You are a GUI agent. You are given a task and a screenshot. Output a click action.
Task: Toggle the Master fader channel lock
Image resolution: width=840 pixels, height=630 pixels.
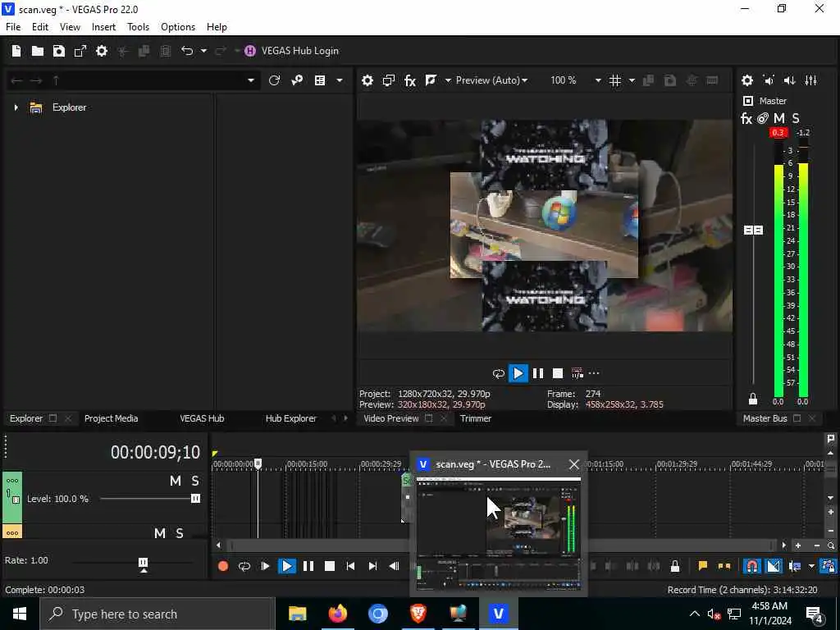click(753, 399)
